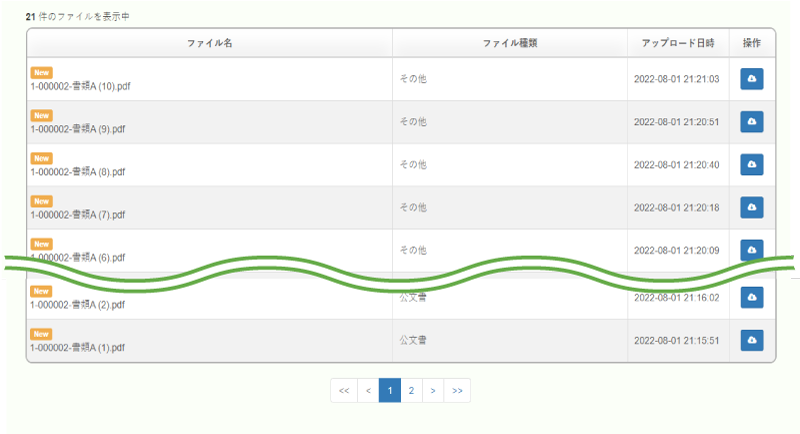
Task: Go to previous page with < arrow
Action: pos(368,391)
